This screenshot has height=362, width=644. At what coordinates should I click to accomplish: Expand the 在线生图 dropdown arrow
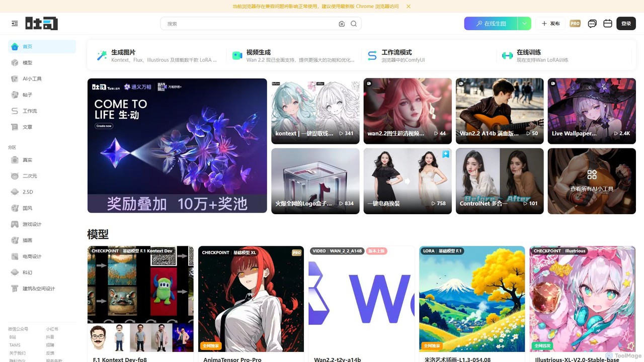pyautogui.click(x=524, y=24)
